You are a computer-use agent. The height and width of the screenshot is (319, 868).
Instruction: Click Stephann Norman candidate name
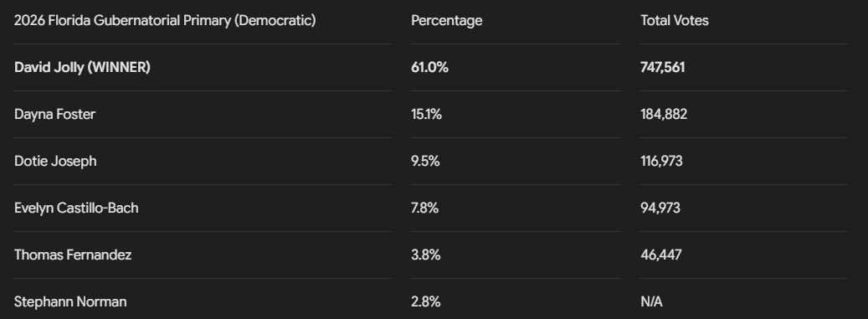70,301
